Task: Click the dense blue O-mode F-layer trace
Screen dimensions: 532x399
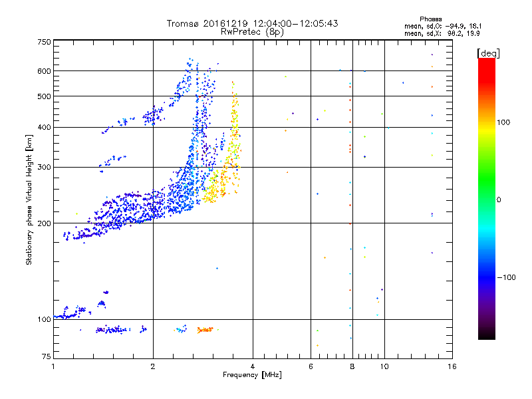Action: pos(136,210)
